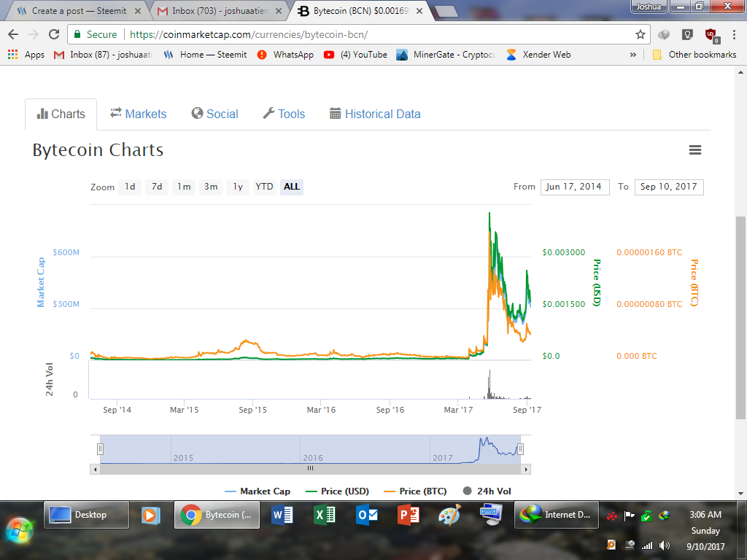Viewport: 747px width, 560px height.
Task: Click the From date field Jun 17, 2014
Action: click(575, 187)
